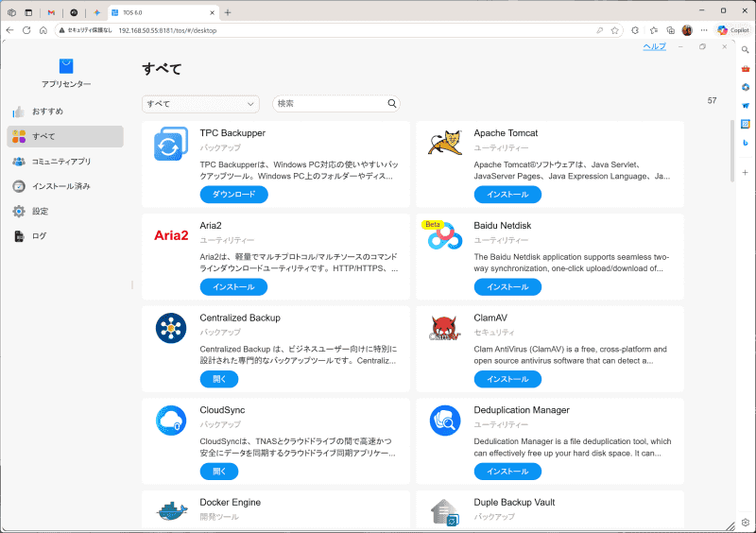The width and height of the screenshot is (756, 533).
Task: Go to コミュニティアプリ section
Action: (x=65, y=162)
